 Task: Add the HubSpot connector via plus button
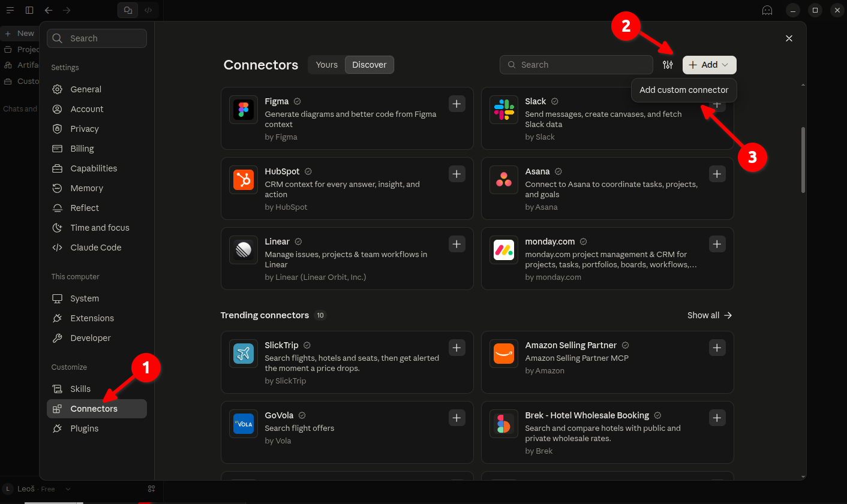(457, 174)
